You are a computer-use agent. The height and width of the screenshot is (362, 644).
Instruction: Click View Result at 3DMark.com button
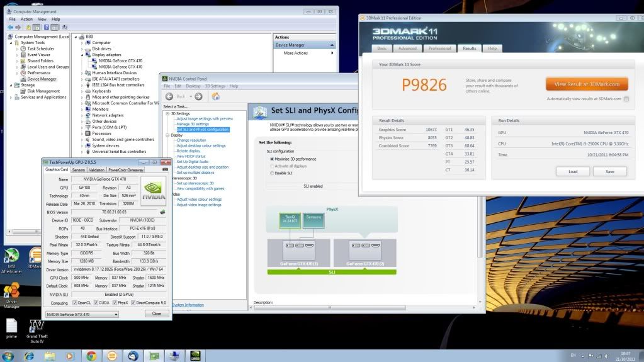click(x=587, y=84)
